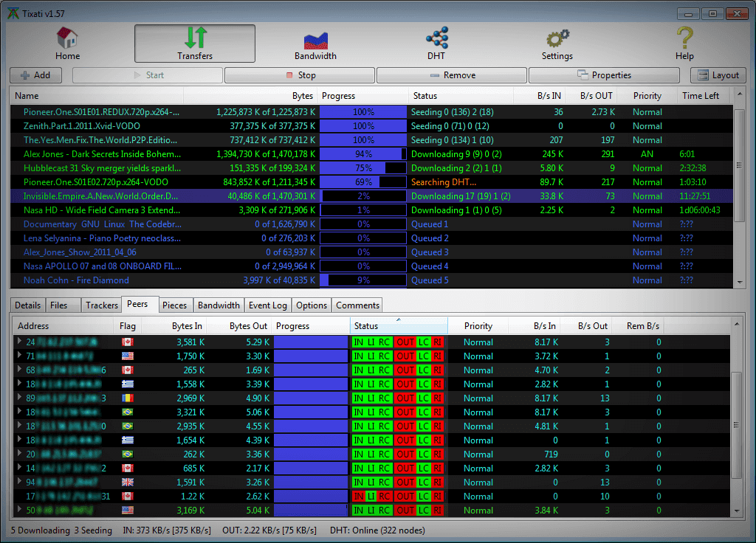
Task: Select the Noah Cohn - Fire Diamond transfer
Action: click(371, 280)
